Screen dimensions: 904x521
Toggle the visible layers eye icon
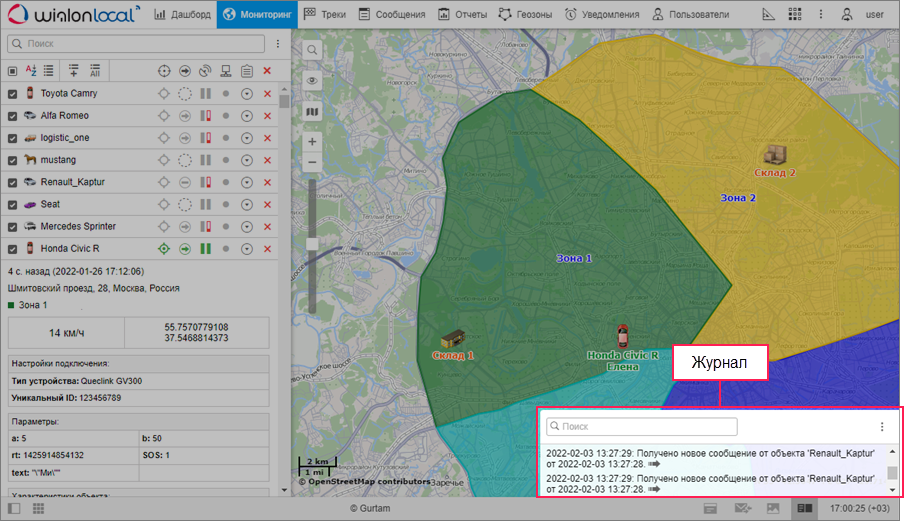[312, 81]
